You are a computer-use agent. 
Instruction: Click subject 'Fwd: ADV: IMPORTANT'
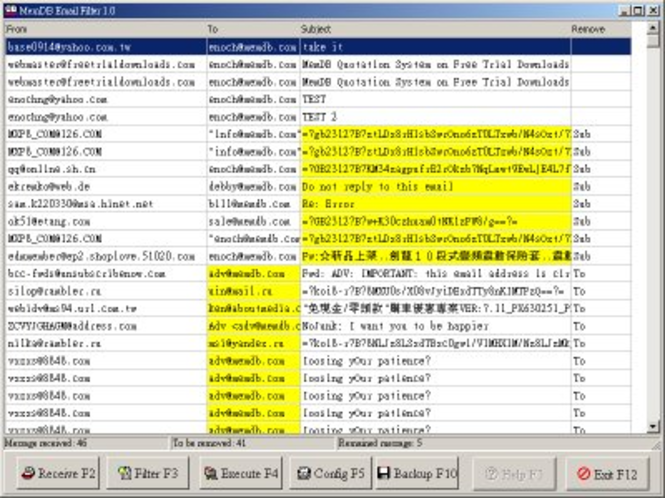(x=435, y=274)
